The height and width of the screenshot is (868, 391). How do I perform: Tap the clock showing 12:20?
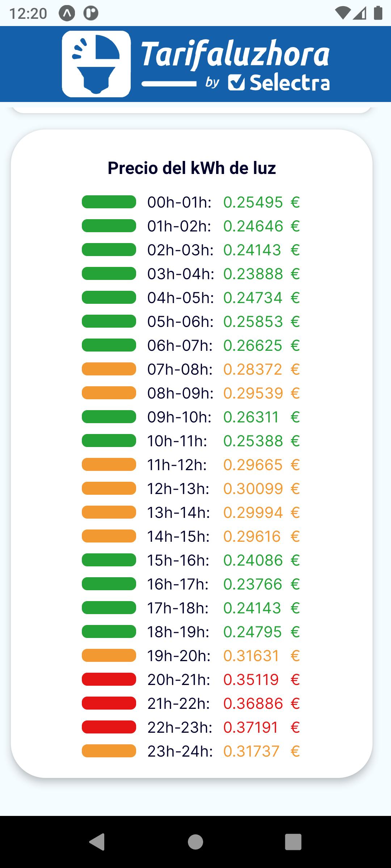28,14
